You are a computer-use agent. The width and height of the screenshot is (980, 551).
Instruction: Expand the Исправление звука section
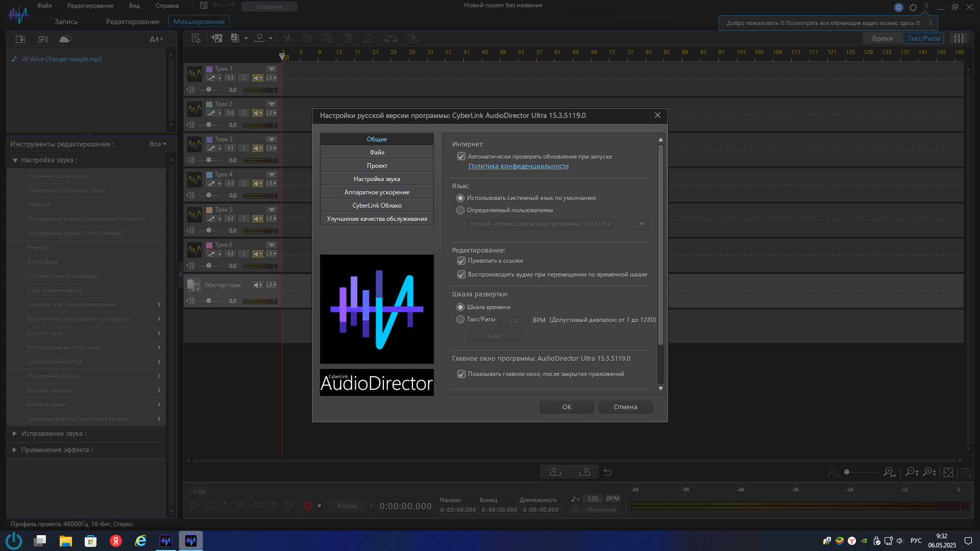click(15, 434)
